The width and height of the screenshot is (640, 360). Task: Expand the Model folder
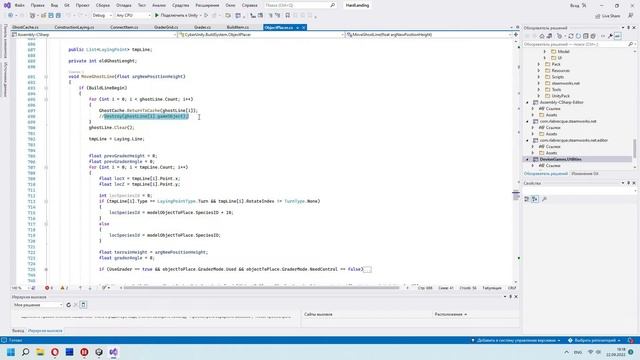[545, 51]
